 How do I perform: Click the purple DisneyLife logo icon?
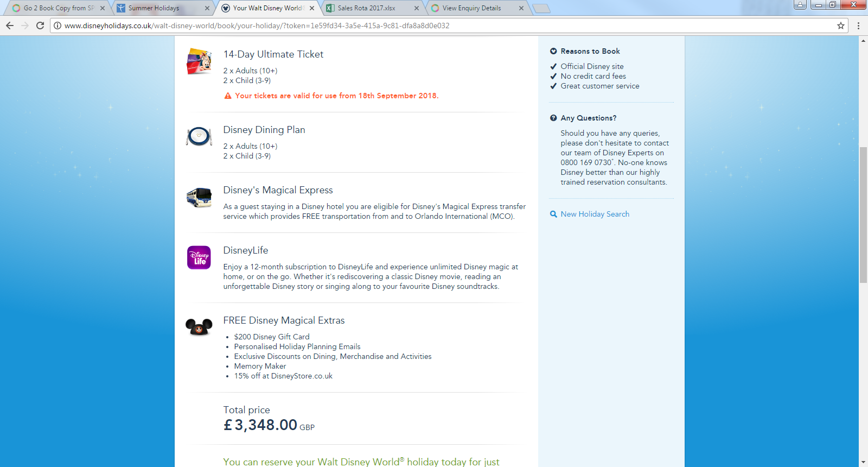pos(199,257)
